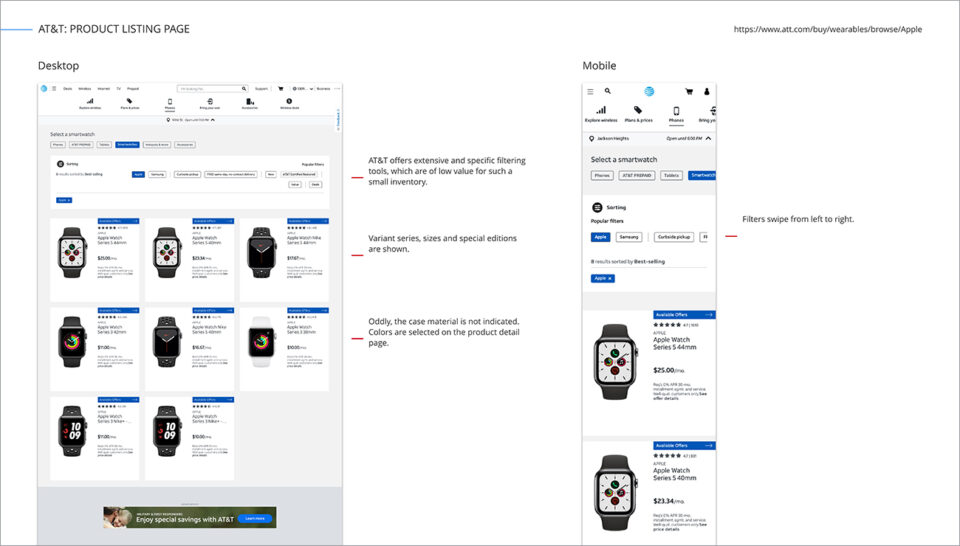Click the desktop 'Select a smartwatch' heading
Viewport: 960px width, 546px height.
point(72,134)
